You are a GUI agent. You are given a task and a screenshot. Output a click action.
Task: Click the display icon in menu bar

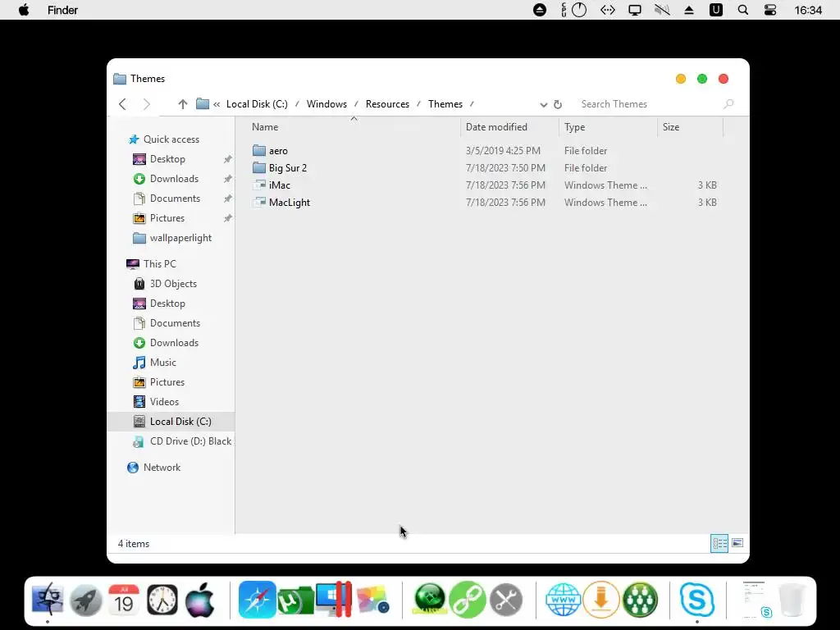635,10
